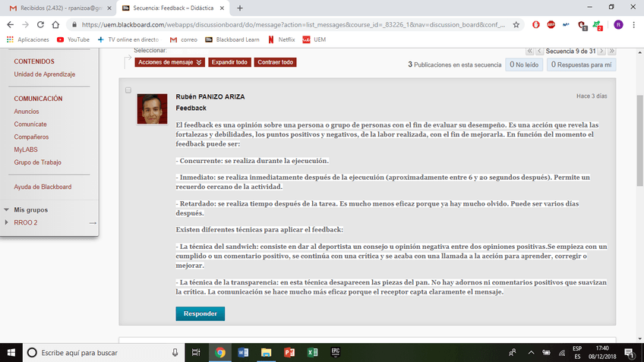Click Rubén PANIZO ARIZA's profile photo
Image resolution: width=644 pixels, height=362 pixels.
pyautogui.click(x=152, y=109)
